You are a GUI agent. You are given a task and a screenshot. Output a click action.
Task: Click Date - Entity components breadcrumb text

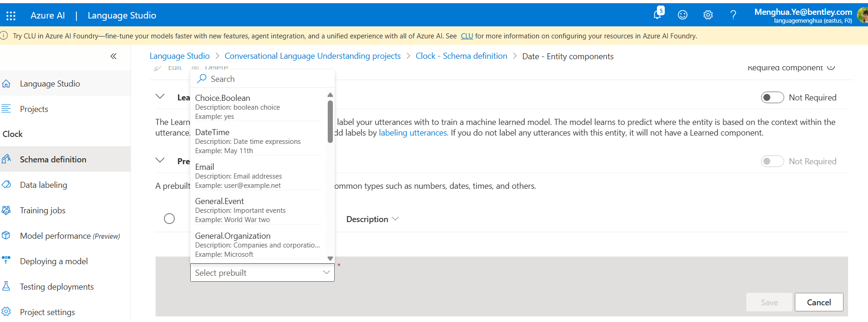click(x=568, y=56)
